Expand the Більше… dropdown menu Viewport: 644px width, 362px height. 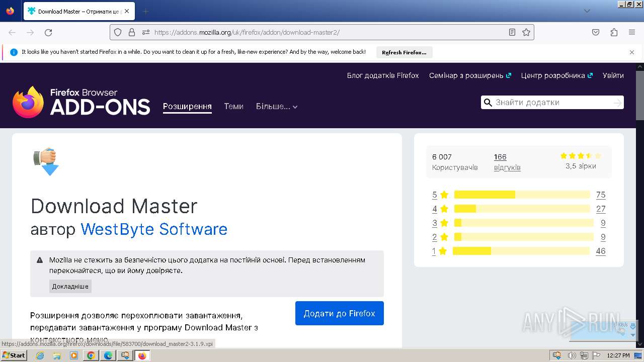click(276, 107)
